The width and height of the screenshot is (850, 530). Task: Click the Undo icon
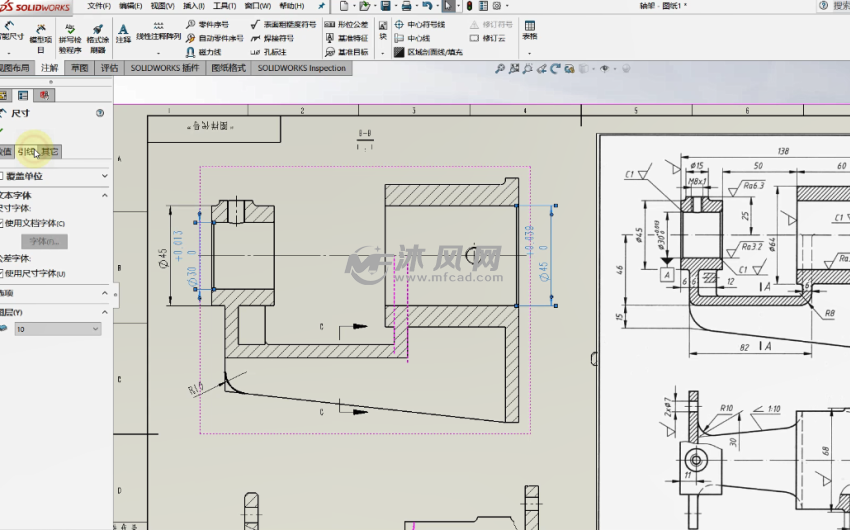(427, 6)
